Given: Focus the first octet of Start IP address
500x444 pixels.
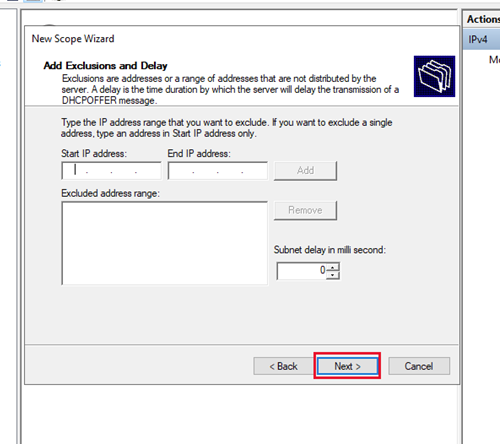Looking at the screenshot, I should (x=76, y=171).
